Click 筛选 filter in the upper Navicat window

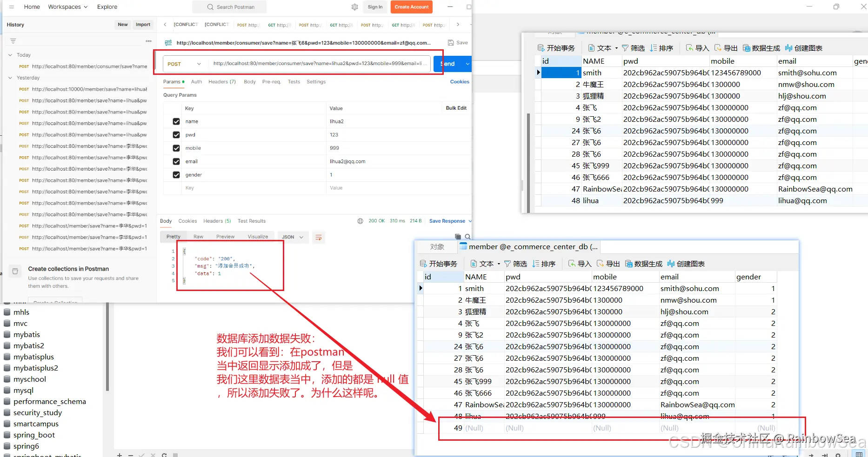coord(633,48)
